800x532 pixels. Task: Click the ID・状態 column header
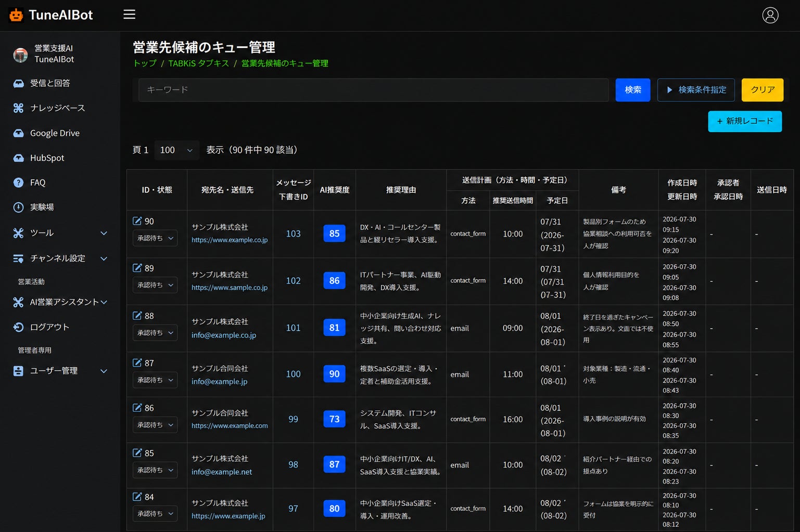coord(157,190)
